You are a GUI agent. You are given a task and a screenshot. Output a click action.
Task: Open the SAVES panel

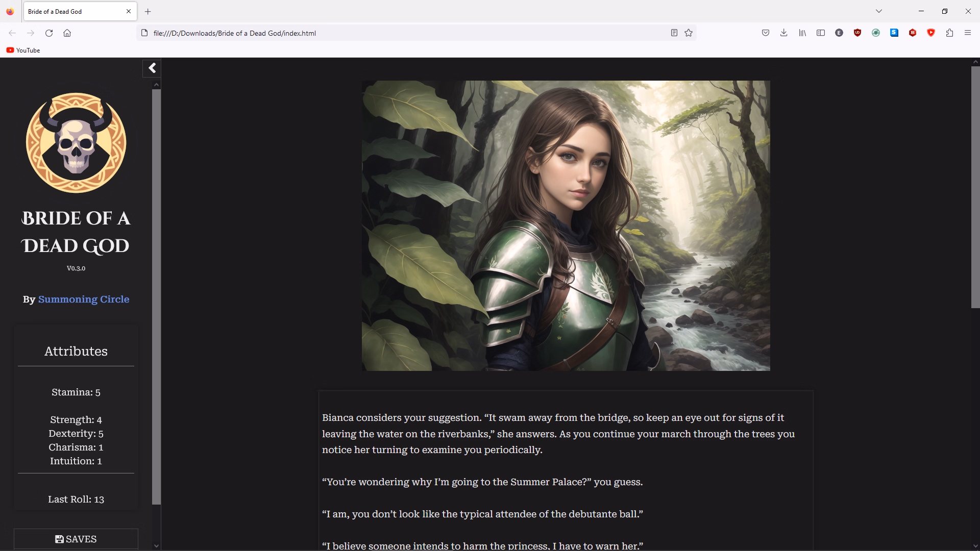pyautogui.click(x=76, y=539)
